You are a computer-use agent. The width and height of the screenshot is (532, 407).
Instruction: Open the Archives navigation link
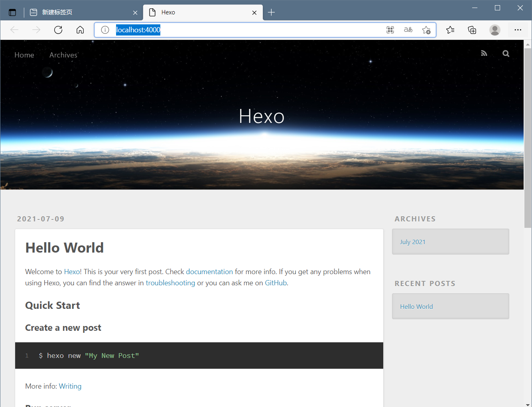coord(63,55)
